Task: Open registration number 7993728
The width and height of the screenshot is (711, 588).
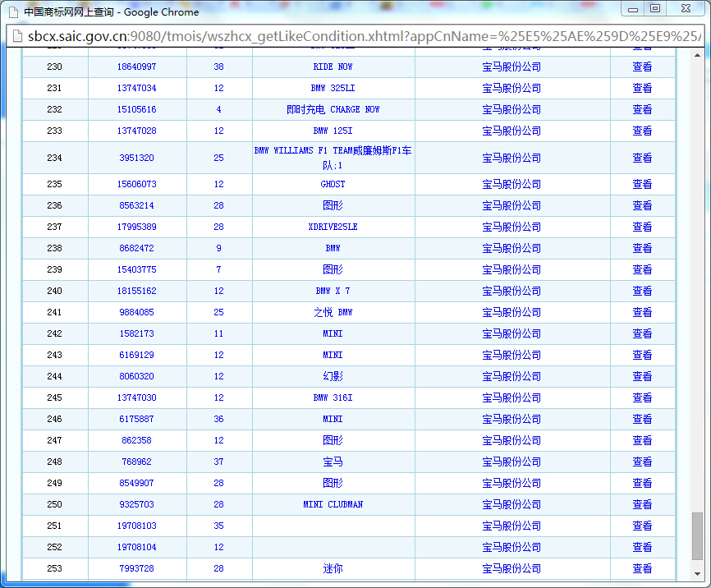Action: coord(136,568)
